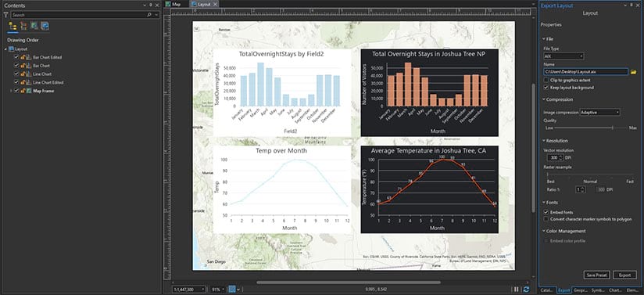Pin the Export Layout pane
Viewport: 644px width, 295px height.
coord(631,5)
